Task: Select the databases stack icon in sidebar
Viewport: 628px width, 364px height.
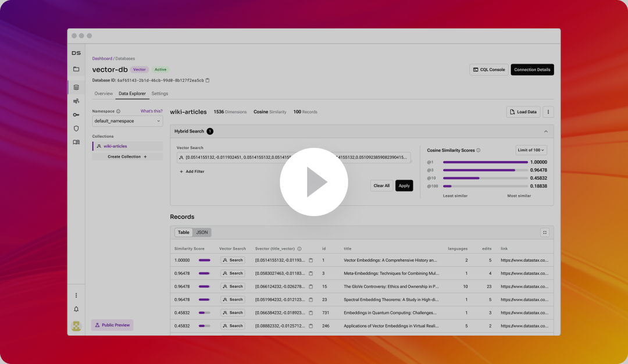Action: [x=76, y=87]
